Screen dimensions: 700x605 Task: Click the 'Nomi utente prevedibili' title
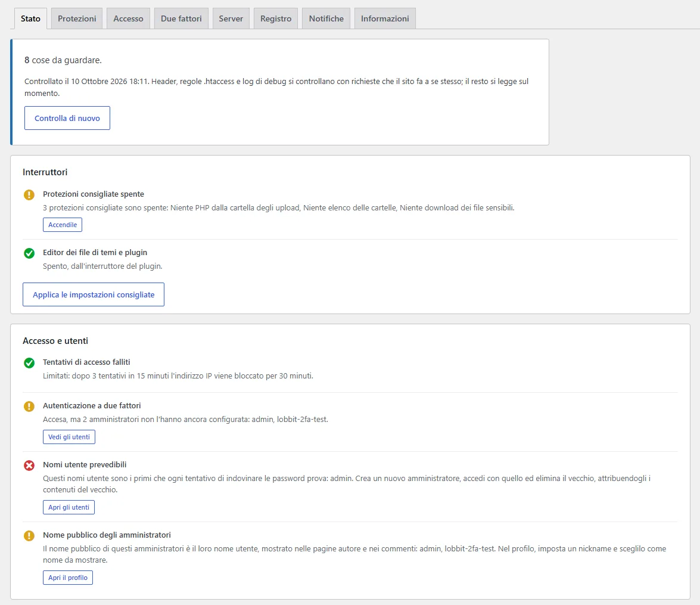(85, 465)
